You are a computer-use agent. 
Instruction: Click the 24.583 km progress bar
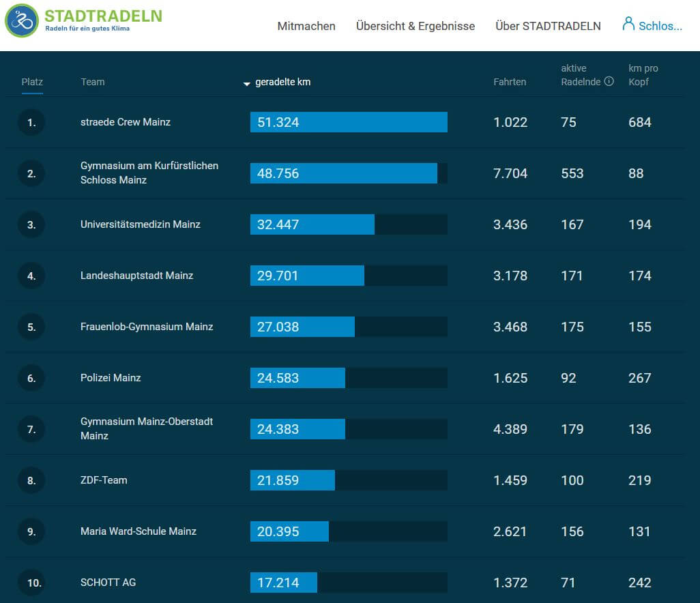tap(349, 378)
